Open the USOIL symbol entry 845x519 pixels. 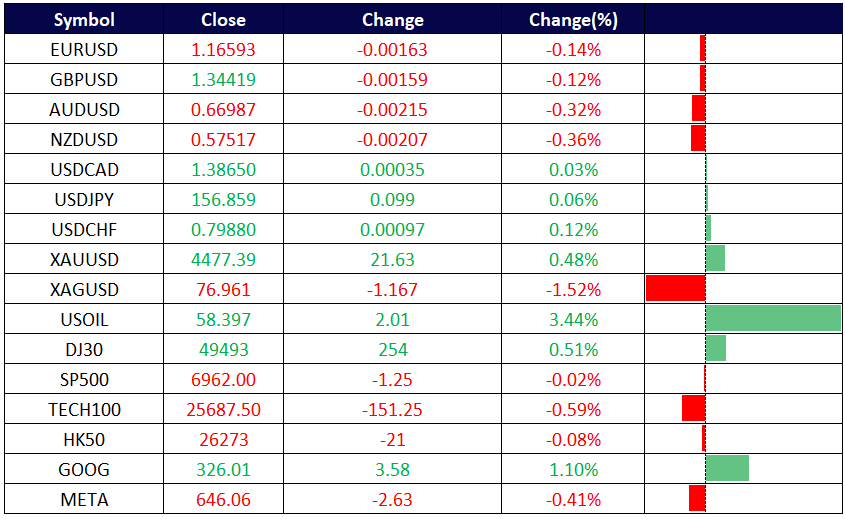tap(84, 320)
